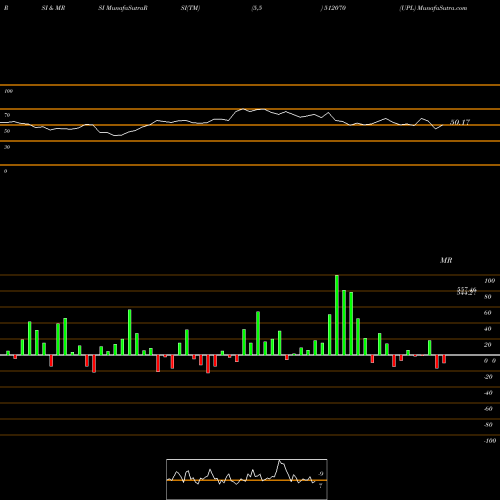
Task: Click the tallest green MR histogram bar
Action: [x=337, y=315]
